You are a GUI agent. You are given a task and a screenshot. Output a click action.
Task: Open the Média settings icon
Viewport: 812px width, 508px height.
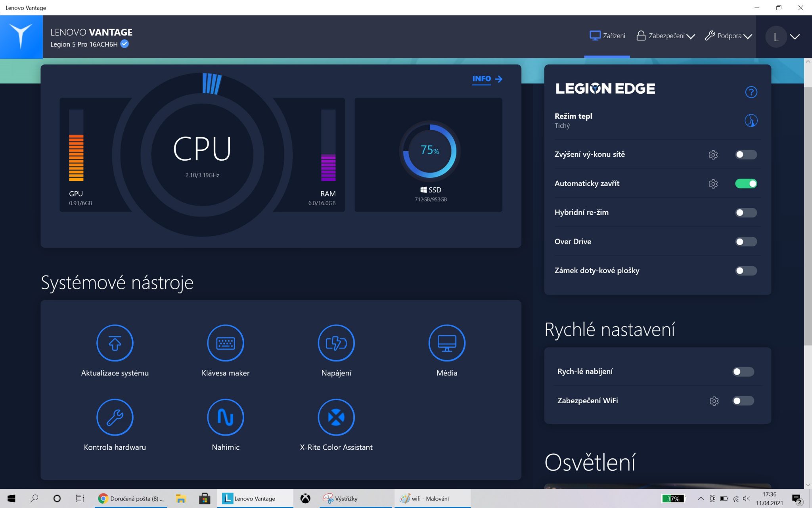tap(446, 343)
